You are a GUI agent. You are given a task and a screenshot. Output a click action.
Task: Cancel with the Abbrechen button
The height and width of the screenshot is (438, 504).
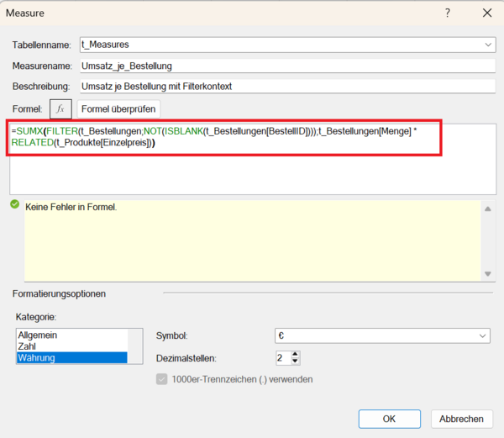click(461, 418)
